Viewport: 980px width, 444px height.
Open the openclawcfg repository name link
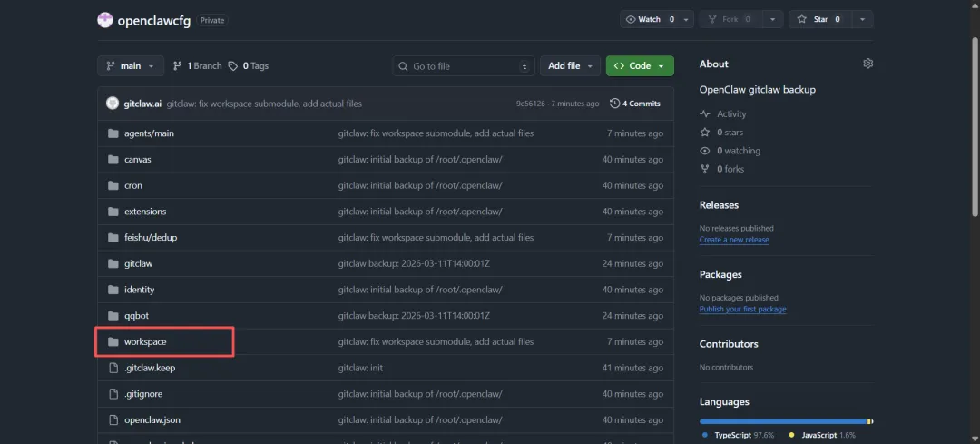(x=153, y=20)
